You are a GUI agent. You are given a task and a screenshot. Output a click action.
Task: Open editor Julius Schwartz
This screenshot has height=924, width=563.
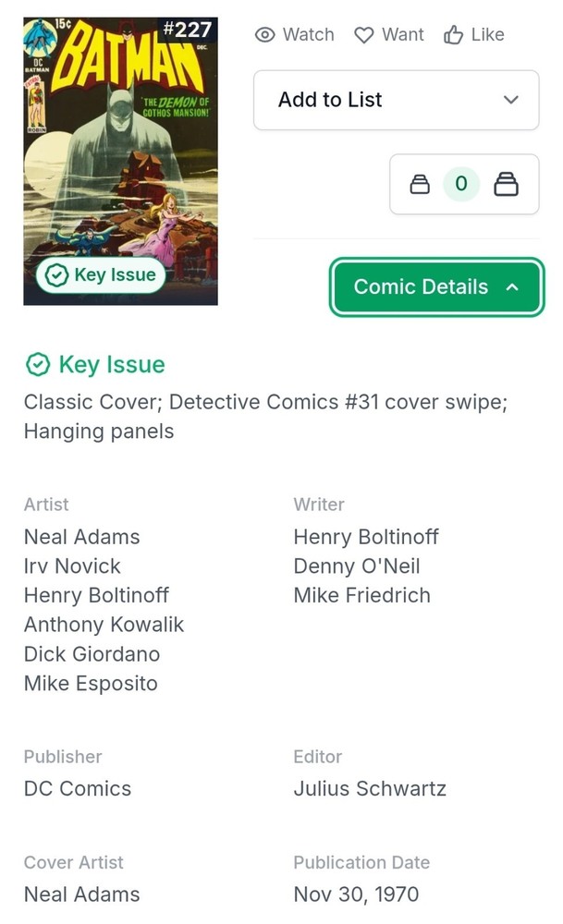coord(370,788)
